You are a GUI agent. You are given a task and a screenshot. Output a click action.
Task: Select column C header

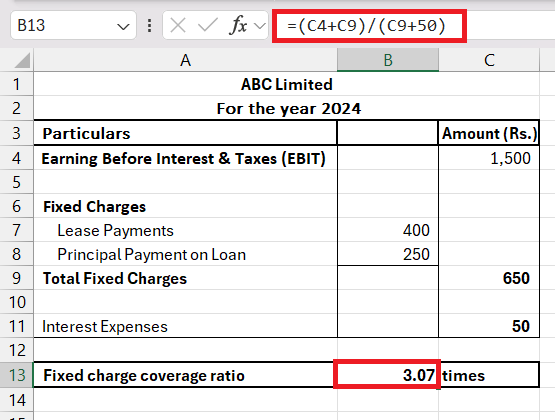click(x=489, y=60)
